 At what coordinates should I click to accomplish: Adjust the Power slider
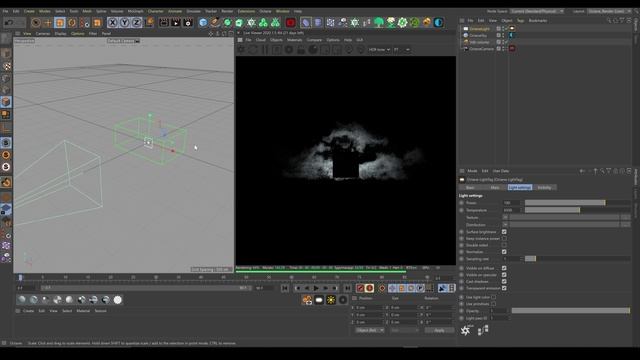[x=577, y=203]
